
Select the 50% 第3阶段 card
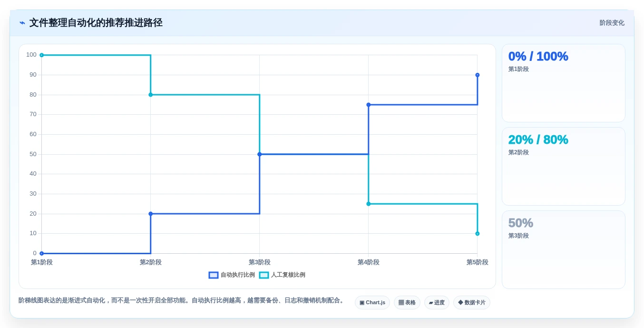tap(564, 250)
